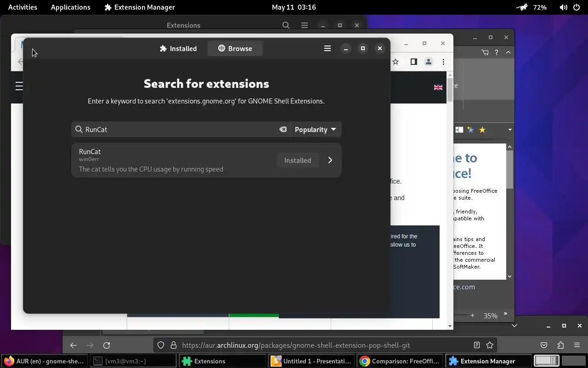Increase zoom with plus in FreeOffice
This screenshot has width=588, height=368.
click(x=472, y=316)
